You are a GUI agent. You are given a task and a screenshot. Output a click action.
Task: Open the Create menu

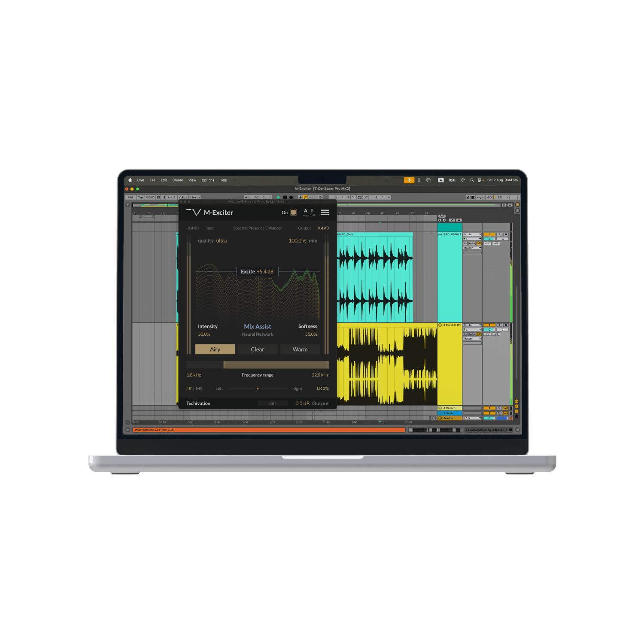click(x=177, y=180)
